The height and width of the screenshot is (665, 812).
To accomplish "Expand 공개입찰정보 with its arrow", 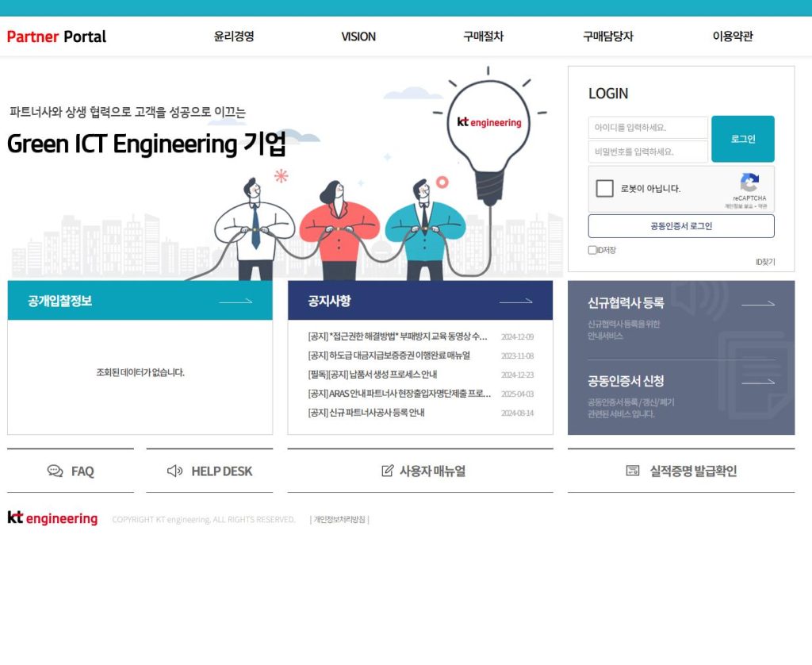I will (x=236, y=302).
